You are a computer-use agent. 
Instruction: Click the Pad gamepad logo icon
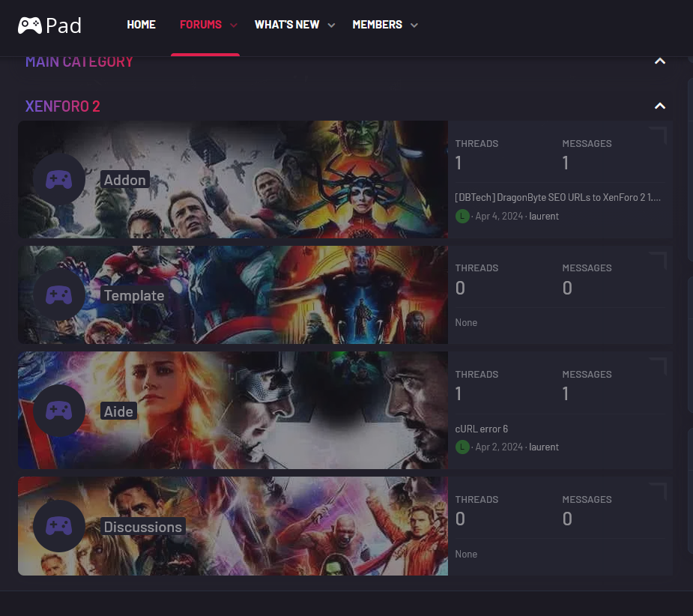[30, 25]
